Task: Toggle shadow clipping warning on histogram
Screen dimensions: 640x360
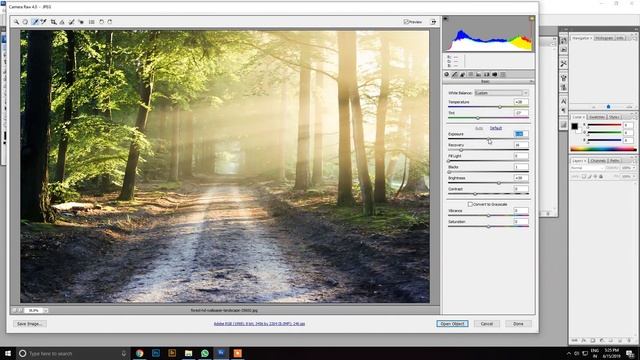Action: click(446, 19)
